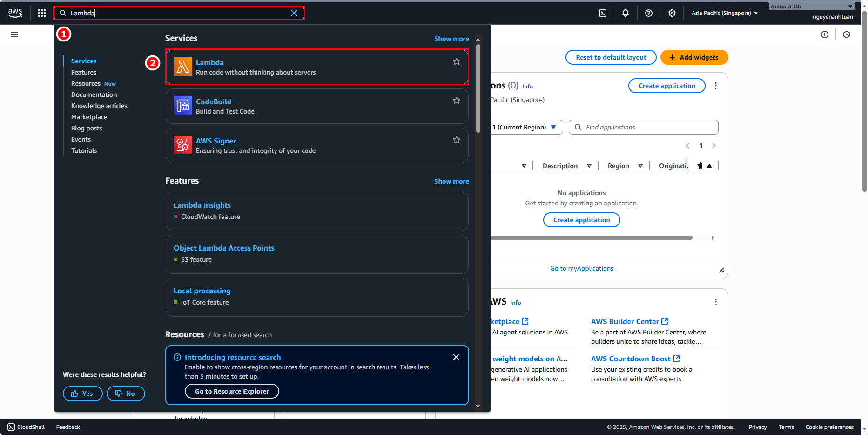Clear the Lambda search text
This screenshot has width=868, height=435.
coord(294,13)
